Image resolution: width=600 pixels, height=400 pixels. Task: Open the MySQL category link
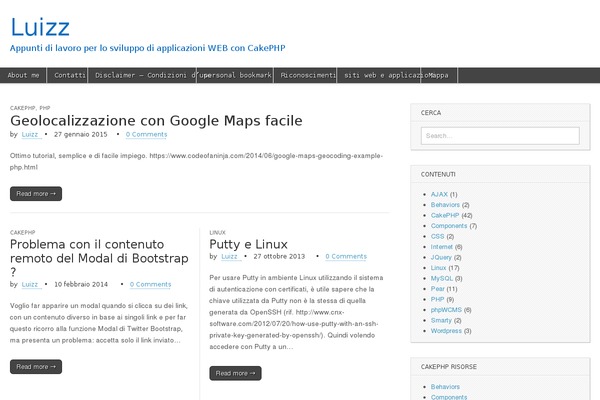442,278
